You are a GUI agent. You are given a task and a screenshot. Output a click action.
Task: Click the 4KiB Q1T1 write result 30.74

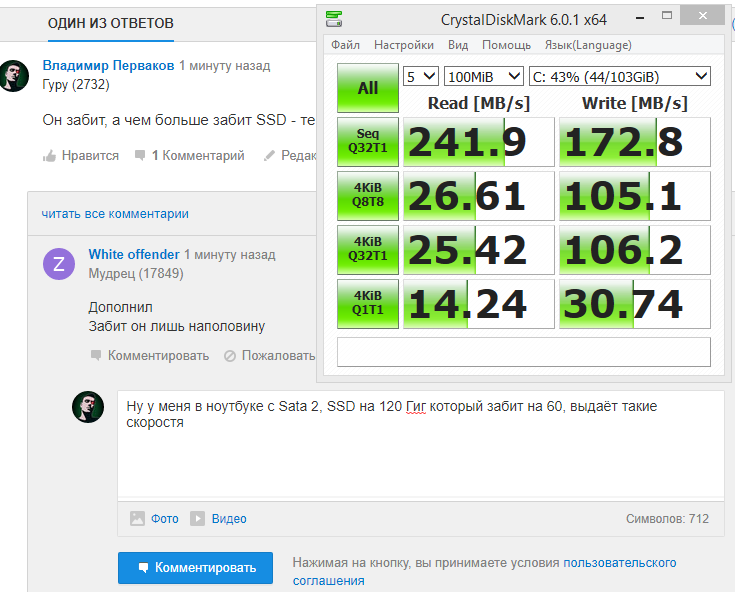click(x=635, y=304)
